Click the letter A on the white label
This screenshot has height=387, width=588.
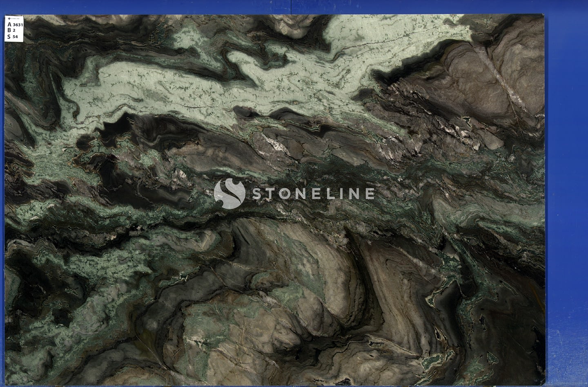(x=9, y=24)
